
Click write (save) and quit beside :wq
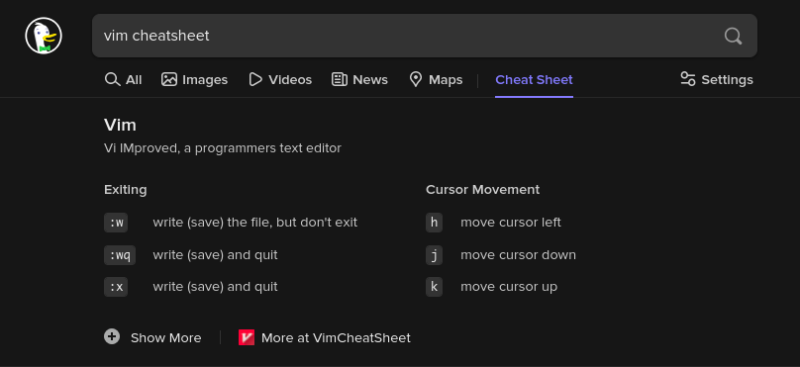point(215,255)
